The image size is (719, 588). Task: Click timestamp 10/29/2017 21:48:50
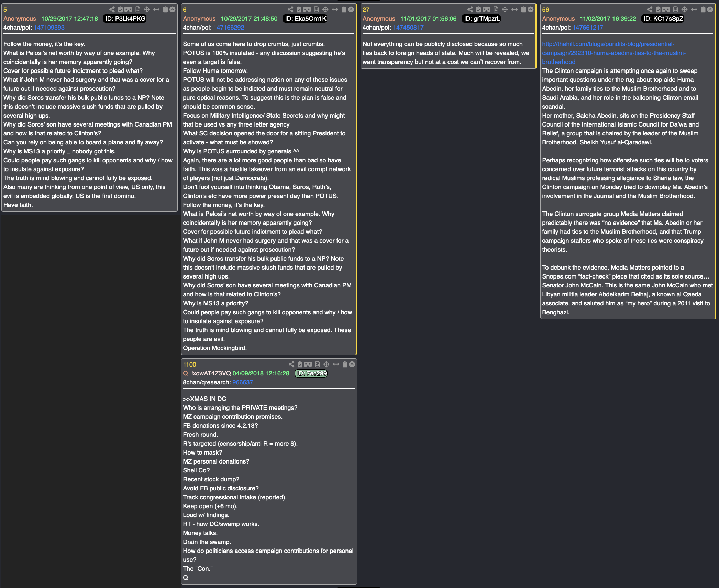(249, 19)
